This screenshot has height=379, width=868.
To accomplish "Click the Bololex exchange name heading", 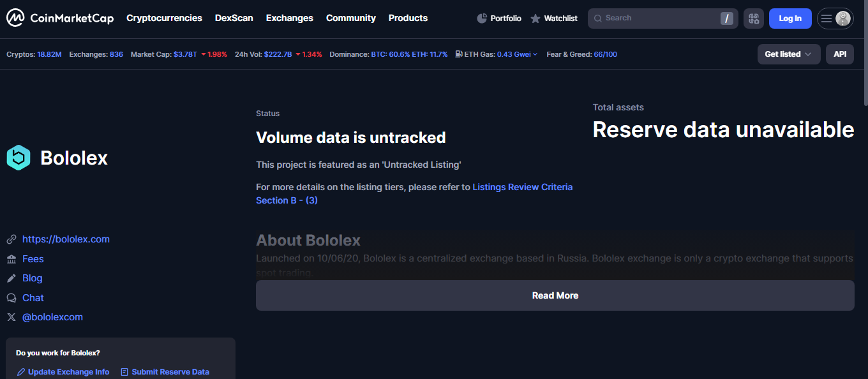I will tap(74, 158).
